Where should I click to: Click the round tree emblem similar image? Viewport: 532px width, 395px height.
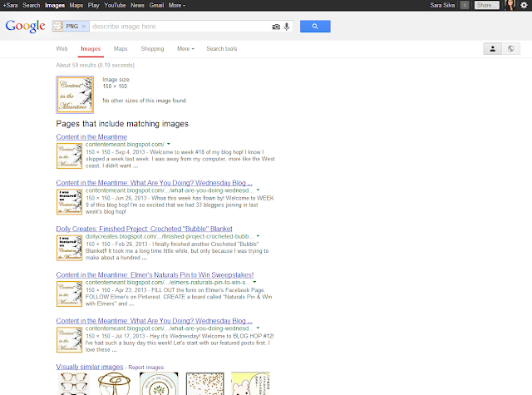pos(159,383)
